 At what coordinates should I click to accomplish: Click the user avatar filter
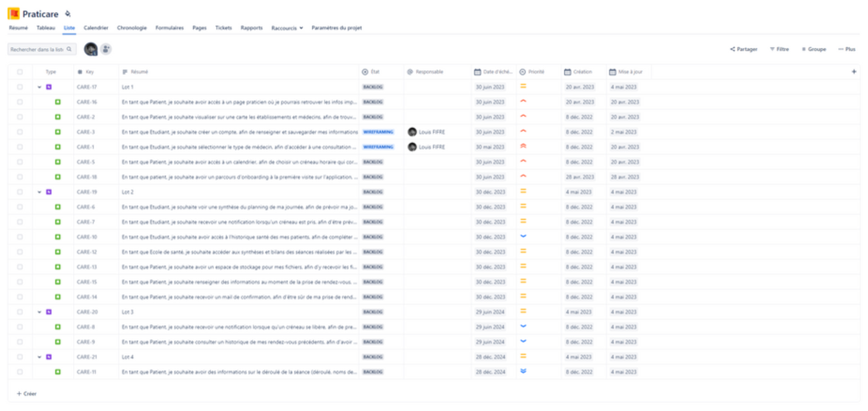coord(91,49)
